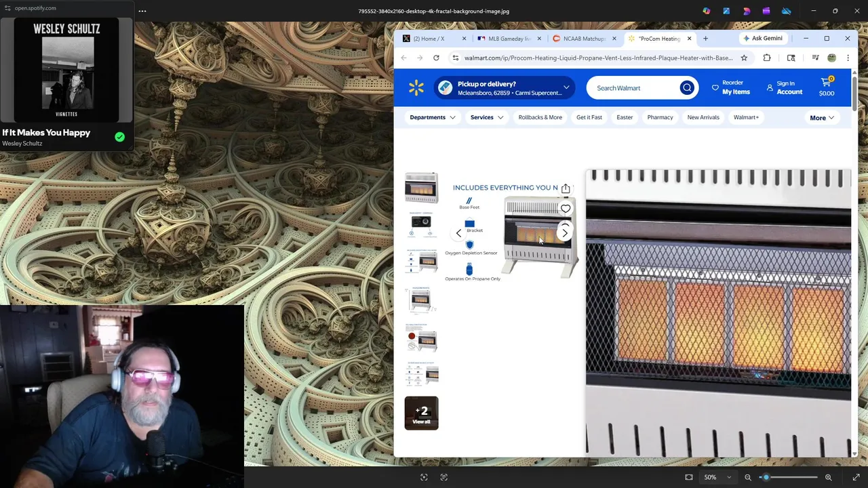This screenshot has width=868, height=488.
Task: Select the first heater product thumbnail
Action: coord(421,188)
